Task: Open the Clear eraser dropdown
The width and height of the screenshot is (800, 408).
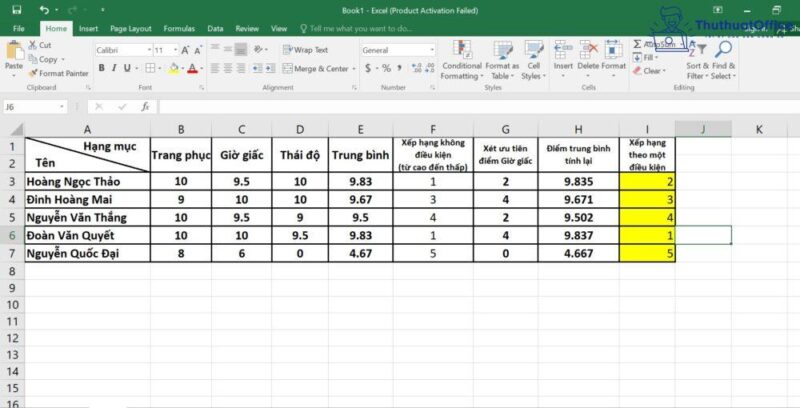Action: point(649,71)
